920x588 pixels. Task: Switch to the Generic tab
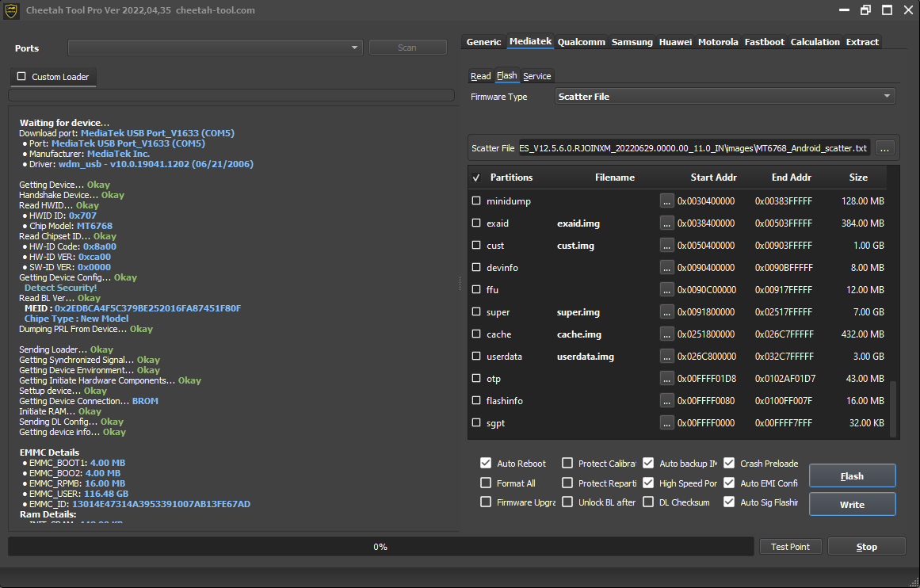pos(483,42)
